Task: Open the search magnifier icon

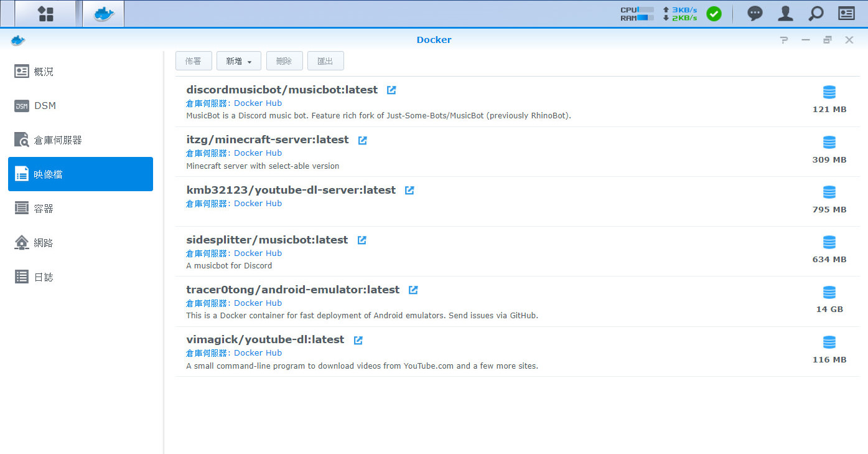Action: click(x=816, y=14)
